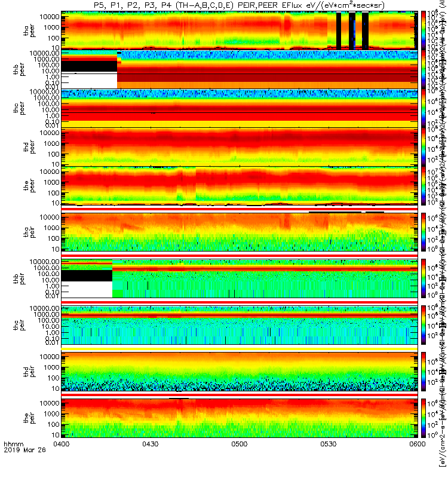Click the '2019 Mar 26' date label
This screenshot has width=448, height=478.
coord(24,450)
